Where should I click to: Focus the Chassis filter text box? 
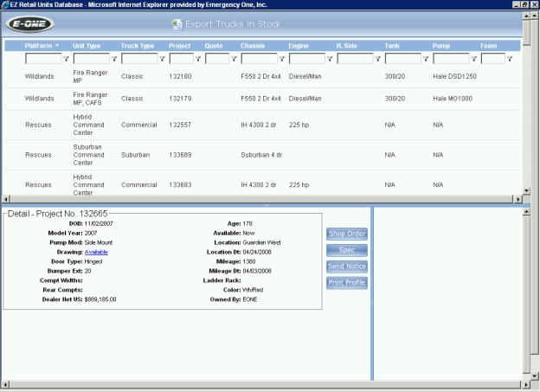point(260,59)
